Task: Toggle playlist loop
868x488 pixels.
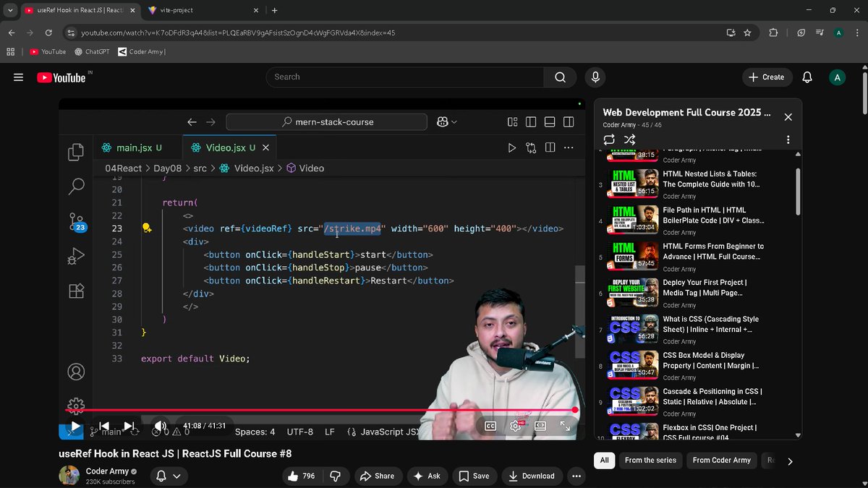Action: pos(609,140)
